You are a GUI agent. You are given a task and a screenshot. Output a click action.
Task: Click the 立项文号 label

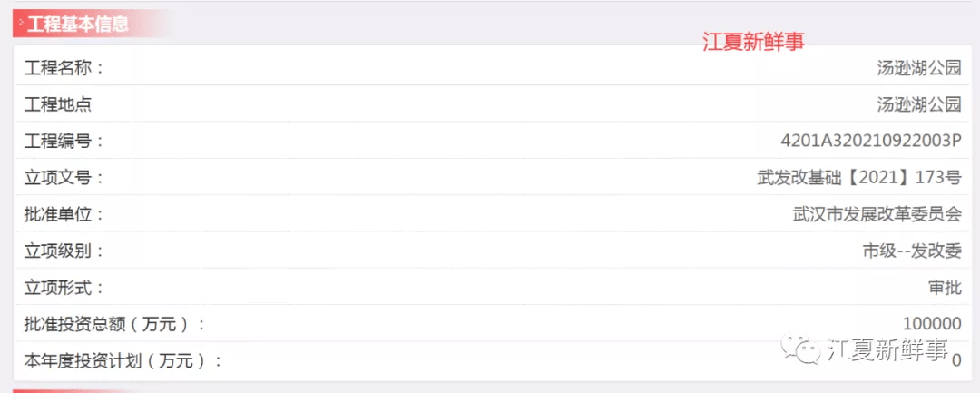pos(64,177)
